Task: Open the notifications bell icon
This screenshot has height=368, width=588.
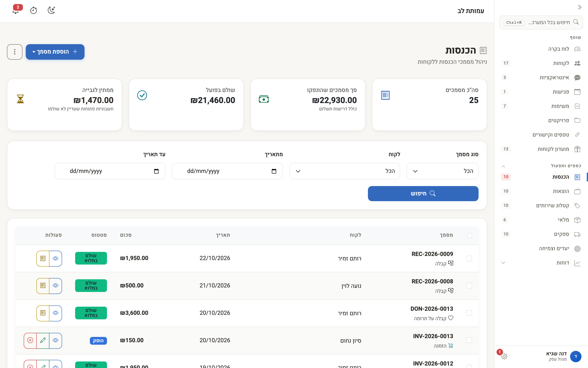Action: [16, 10]
